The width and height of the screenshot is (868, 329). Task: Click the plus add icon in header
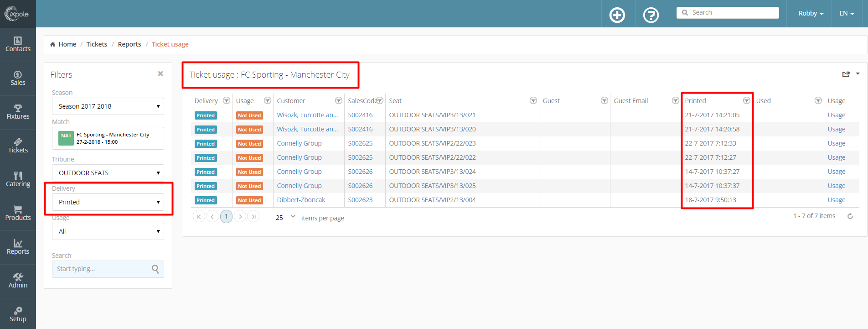pyautogui.click(x=617, y=15)
